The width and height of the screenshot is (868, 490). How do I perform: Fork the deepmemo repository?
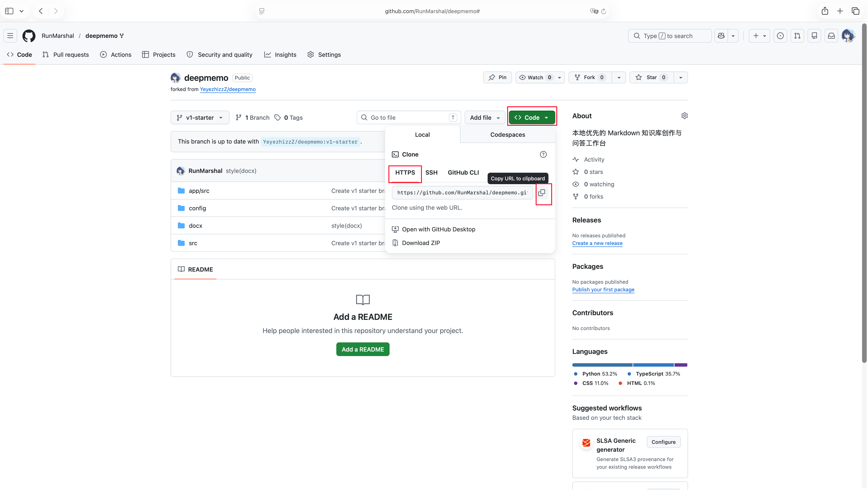[590, 77]
